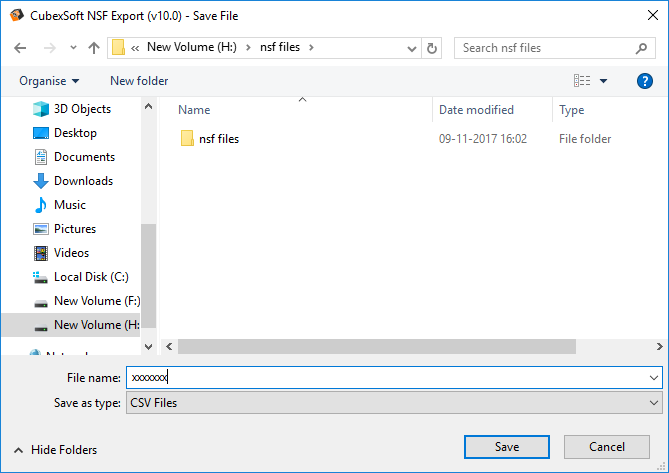Select the Music folder in sidebar
The image size is (669, 473).
click(69, 205)
